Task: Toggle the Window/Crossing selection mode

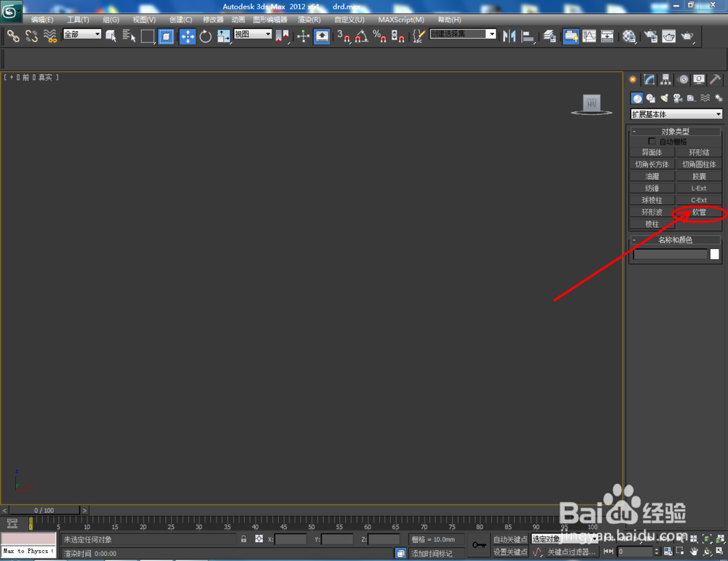Action: click(166, 36)
